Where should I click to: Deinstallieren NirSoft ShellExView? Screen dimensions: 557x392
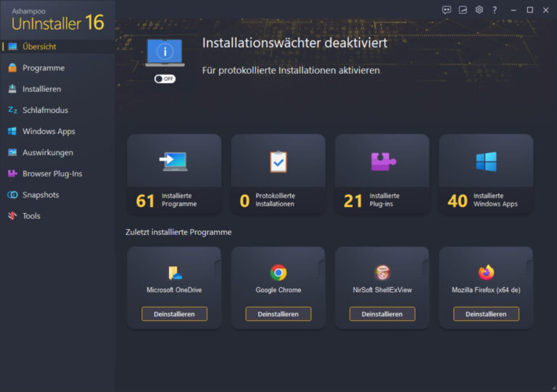[382, 314]
